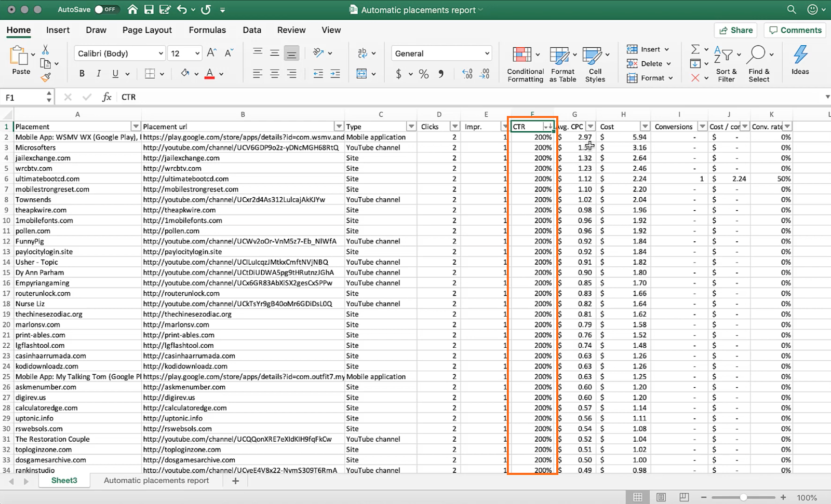Click the Percent Style icon
Screen dimensions: 831x504
(424, 74)
